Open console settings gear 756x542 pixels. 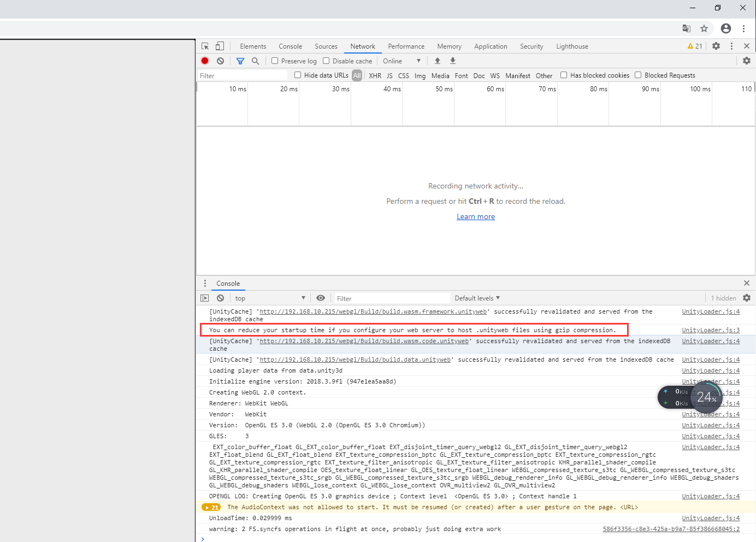[x=747, y=298]
